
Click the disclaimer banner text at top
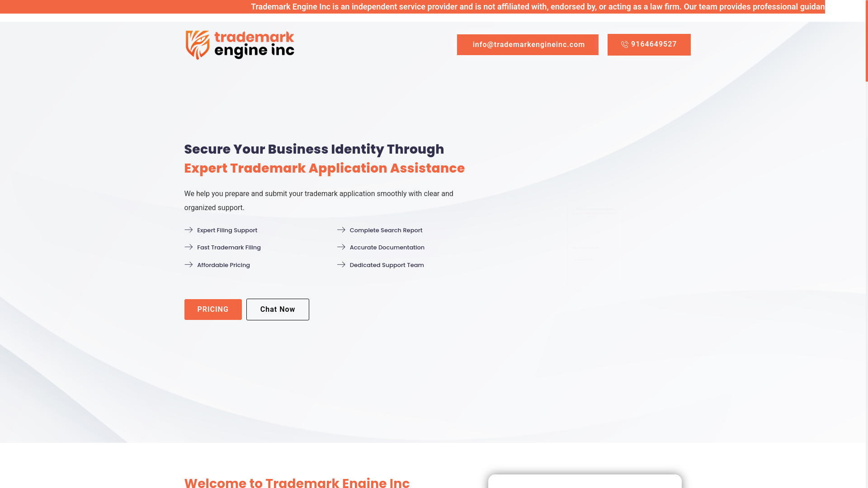coord(538,7)
